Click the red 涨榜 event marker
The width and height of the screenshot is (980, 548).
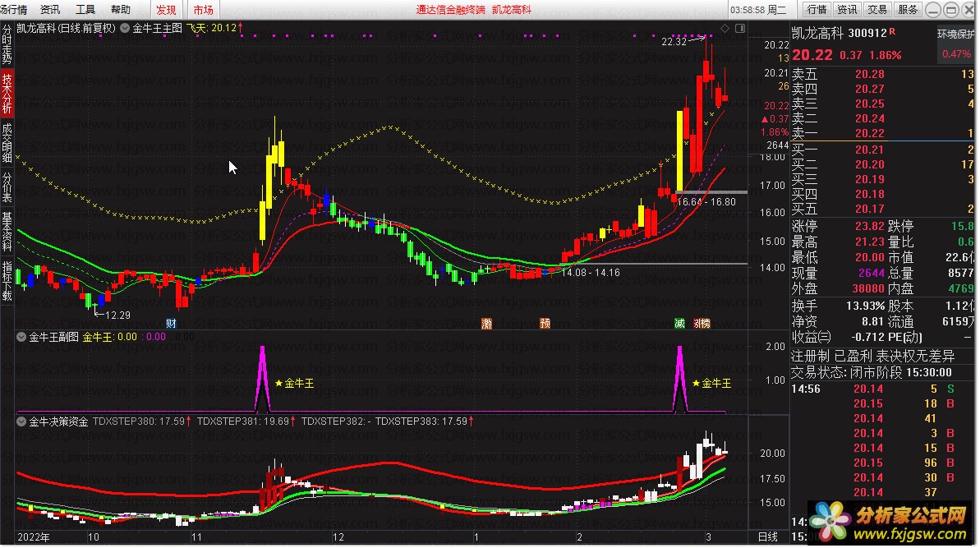[702, 324]
